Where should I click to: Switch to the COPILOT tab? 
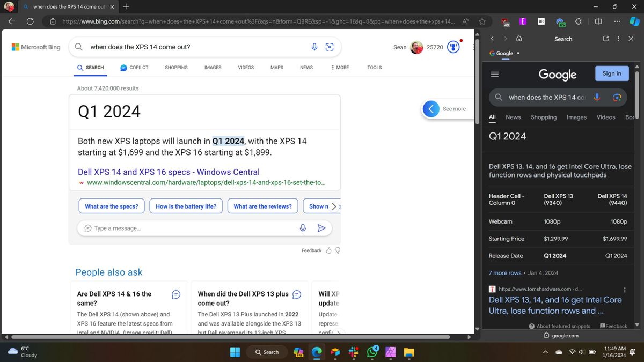click(134, 67)
